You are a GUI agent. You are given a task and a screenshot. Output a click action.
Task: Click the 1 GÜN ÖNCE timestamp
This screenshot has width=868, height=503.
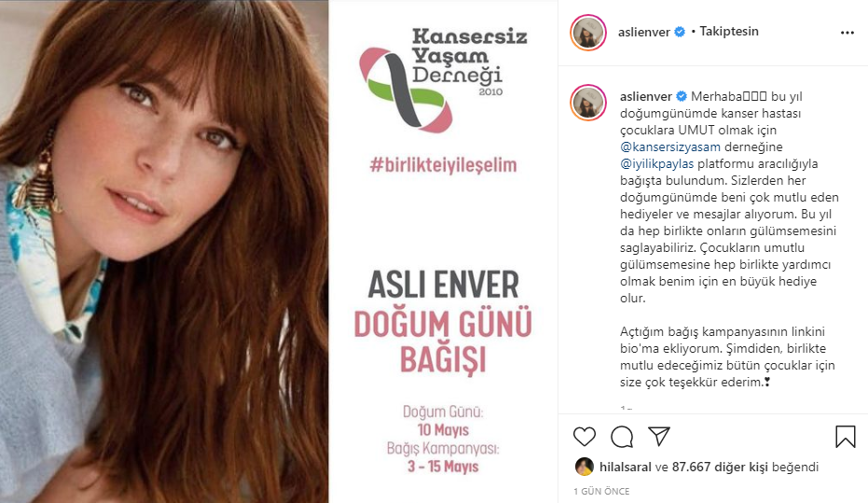coord(601,492)
